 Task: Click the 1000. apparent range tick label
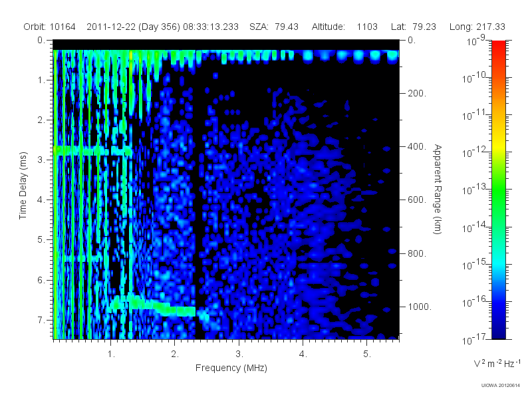click(420, 307)
